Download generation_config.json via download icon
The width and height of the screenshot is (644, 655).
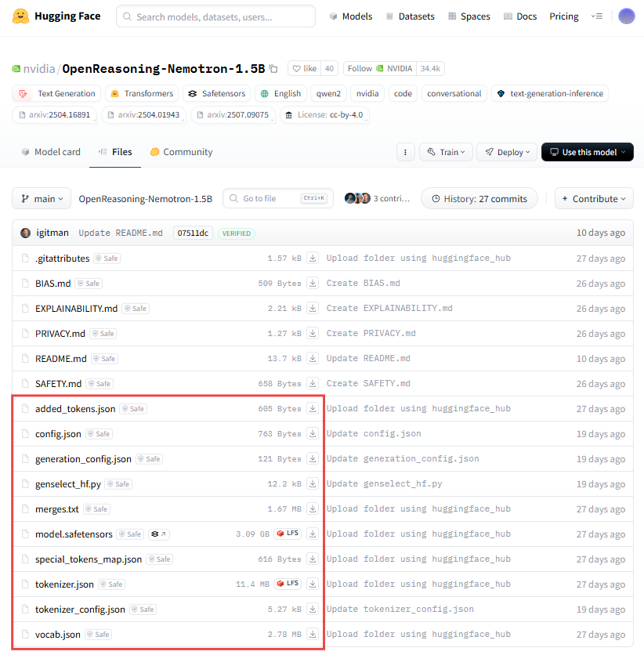click(x=313, y=458)
